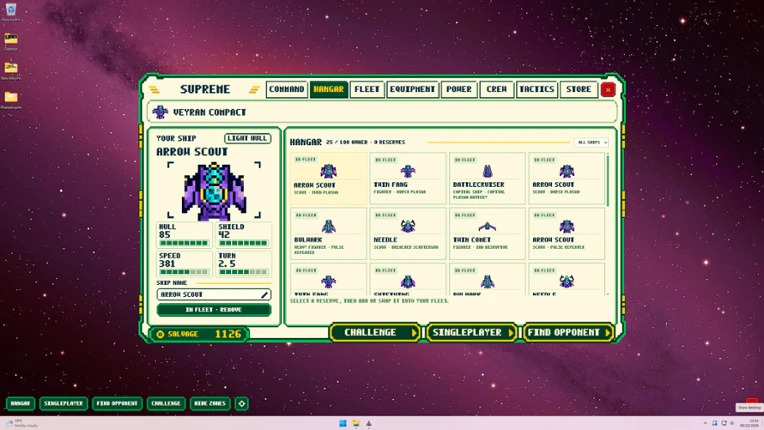Click the Speed stat bar
764x430 pixels.
184,272
